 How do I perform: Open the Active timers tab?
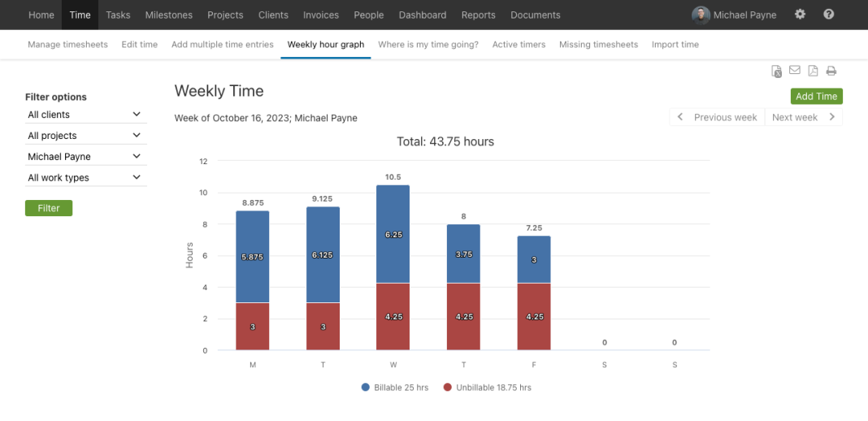[x=519, y=45]
